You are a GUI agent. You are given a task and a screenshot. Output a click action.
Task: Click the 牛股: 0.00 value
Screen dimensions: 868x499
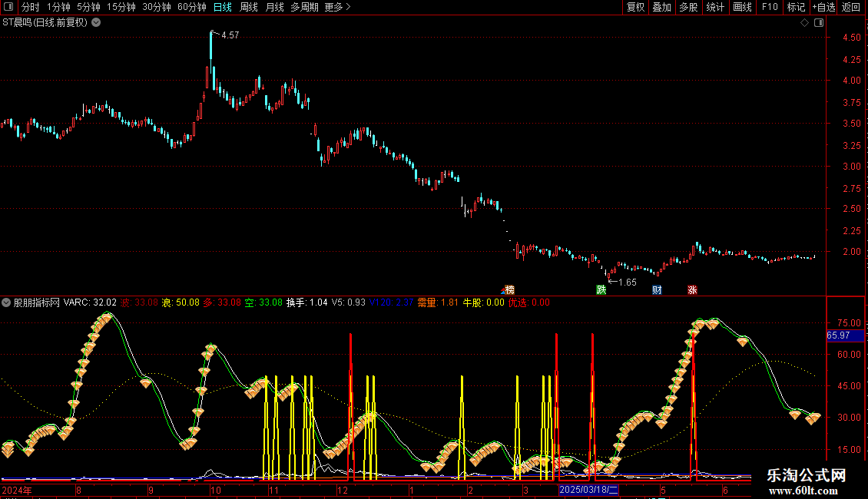(x=483, y=302)
